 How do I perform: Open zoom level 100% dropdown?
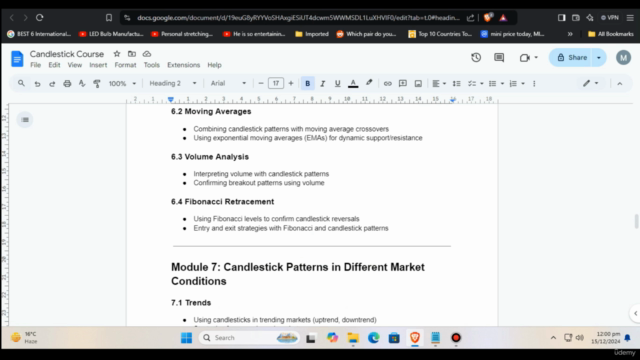122,84
